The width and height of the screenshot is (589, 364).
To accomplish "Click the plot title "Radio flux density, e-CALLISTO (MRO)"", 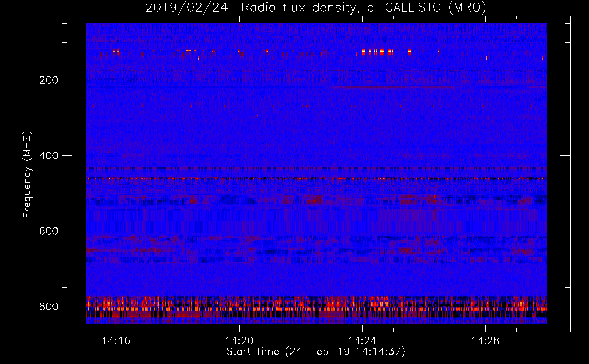I will pyautogui.click(x=363, y=7).
